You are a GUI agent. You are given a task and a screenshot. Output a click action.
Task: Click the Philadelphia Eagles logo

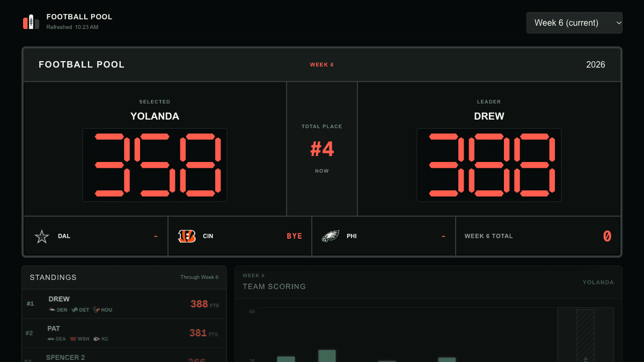click(331, 236)
